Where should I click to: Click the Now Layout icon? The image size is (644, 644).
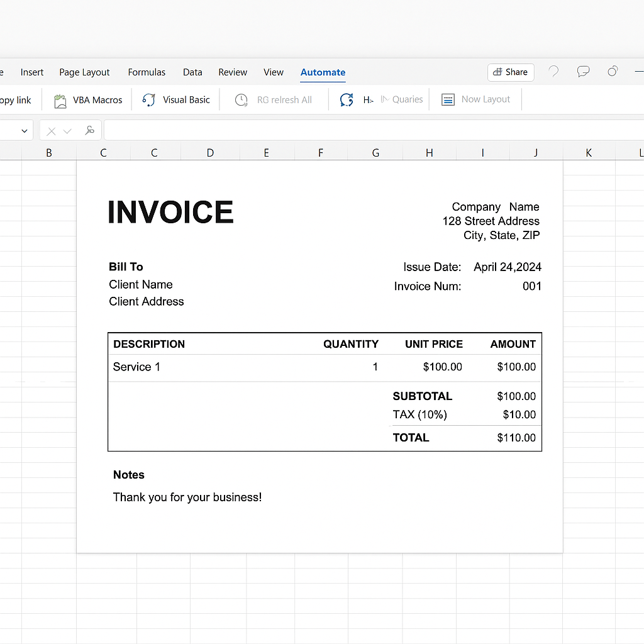(448, 100)
